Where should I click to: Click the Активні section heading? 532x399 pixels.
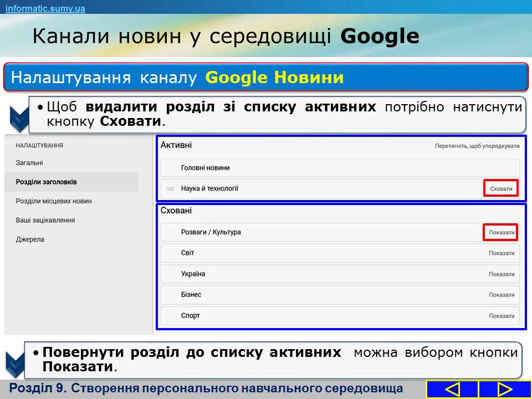[176, 145]
